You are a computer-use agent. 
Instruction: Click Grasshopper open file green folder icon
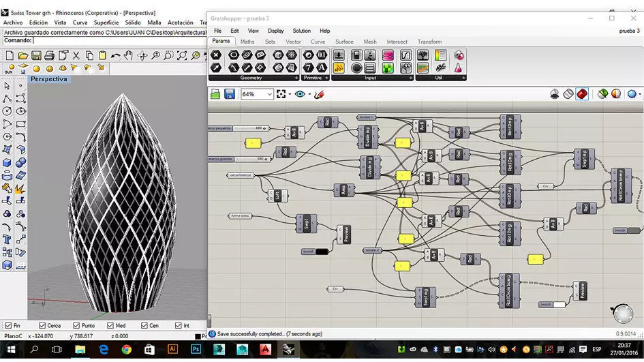(x=215, y=94)
